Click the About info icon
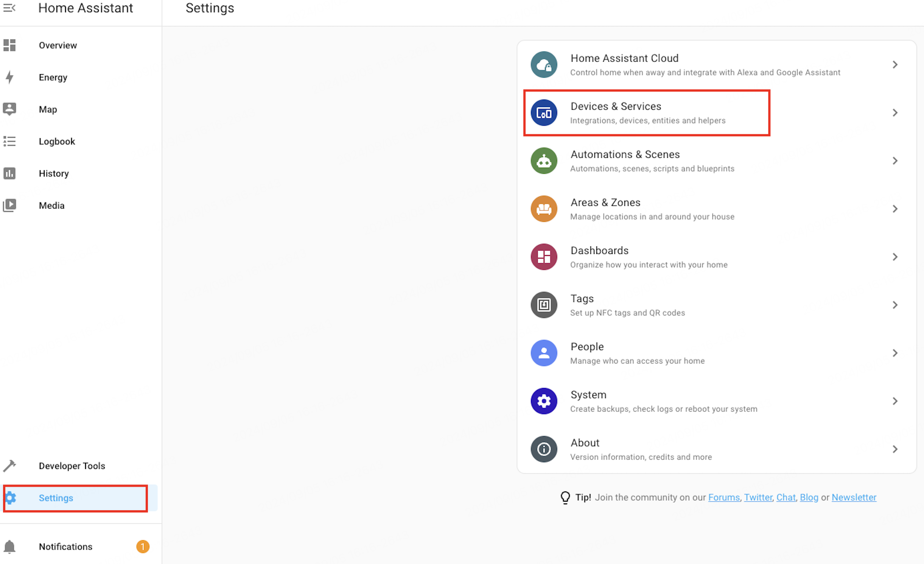The image size is (924, 564). click(544, 449)
